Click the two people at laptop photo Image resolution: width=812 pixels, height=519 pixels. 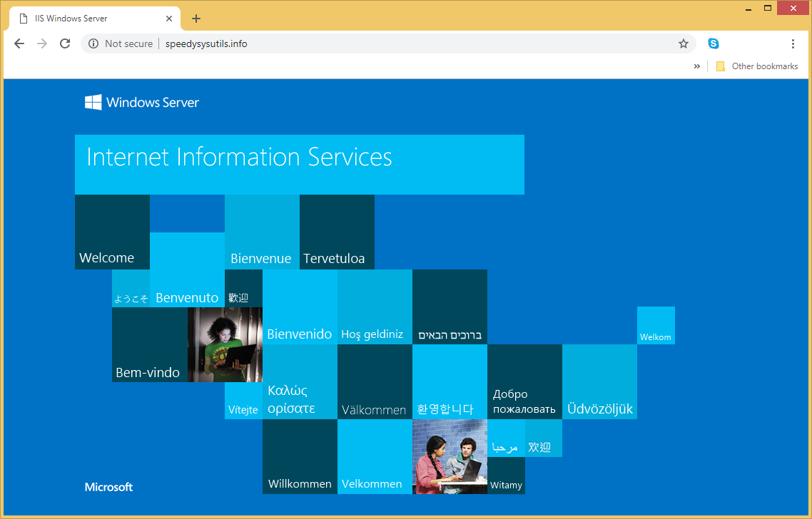tap(450, 456)
